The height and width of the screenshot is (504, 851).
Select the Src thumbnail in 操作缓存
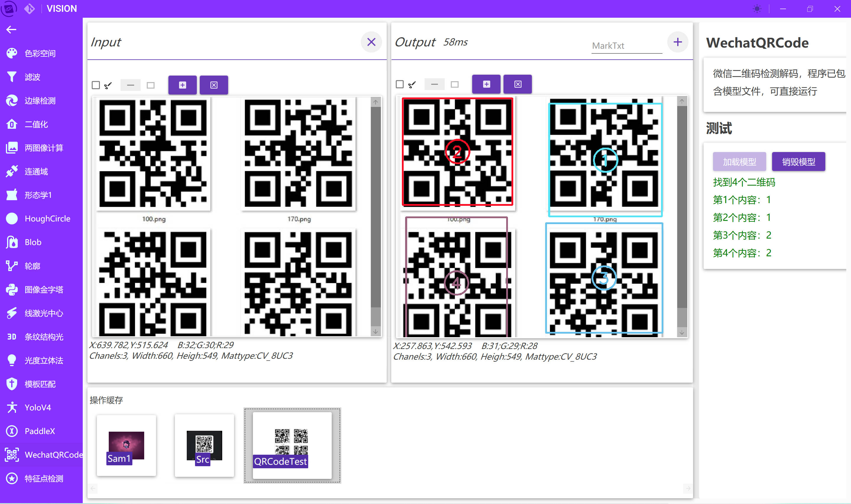pos(204,445)
